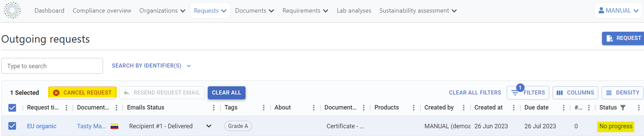
Task: Open Created by column three-dot menu
Action: pos(463,108)
